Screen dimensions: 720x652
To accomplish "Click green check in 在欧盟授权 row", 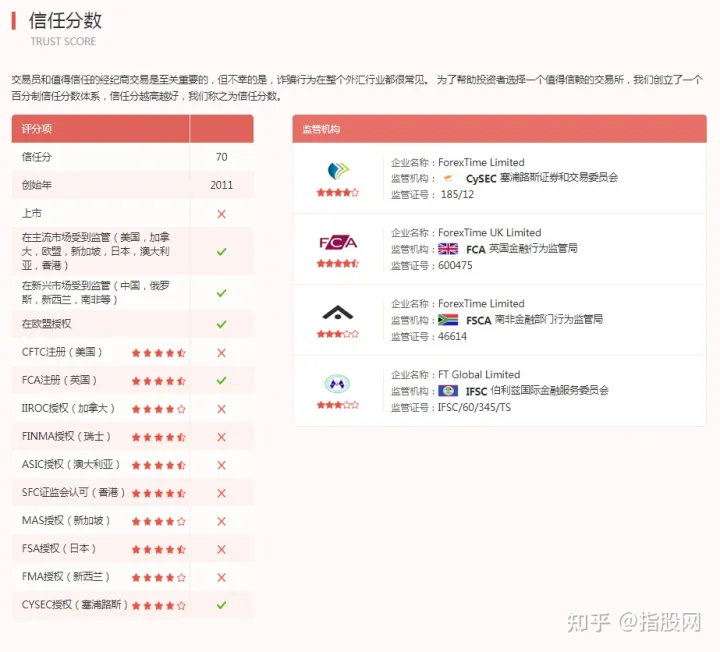I will coord(221,324).
